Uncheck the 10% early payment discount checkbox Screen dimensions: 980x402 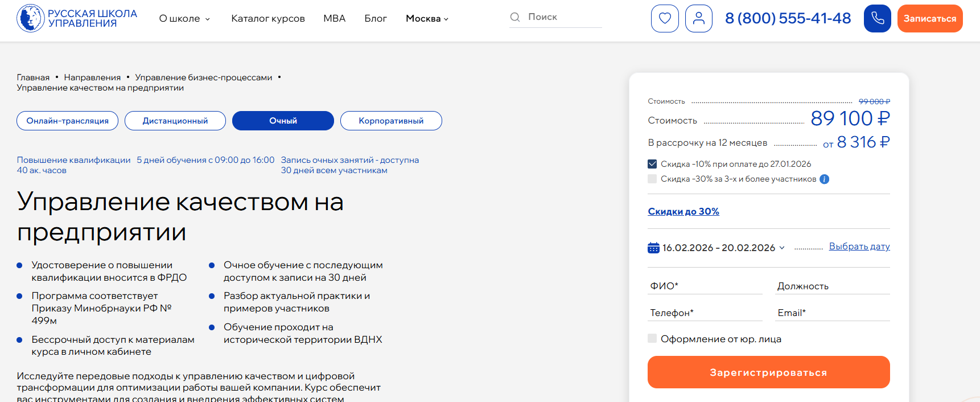pyautogui.click(x=652, y=164)
